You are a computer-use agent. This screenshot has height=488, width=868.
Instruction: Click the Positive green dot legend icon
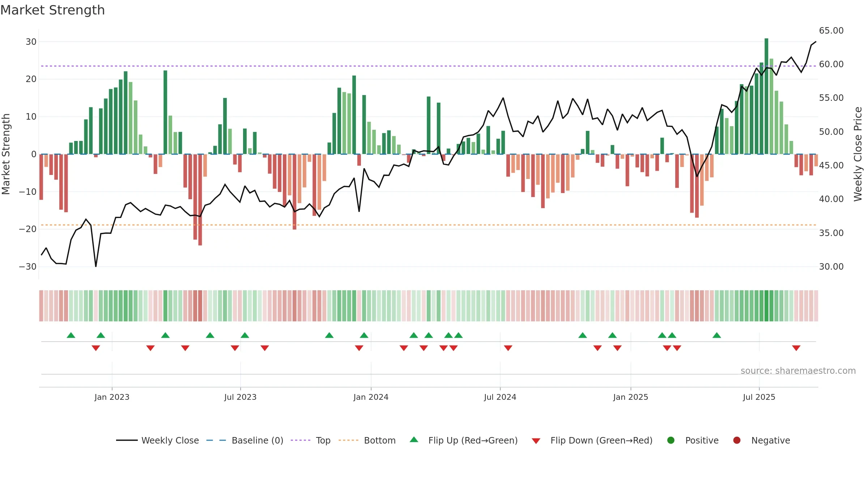pos(671,440)
